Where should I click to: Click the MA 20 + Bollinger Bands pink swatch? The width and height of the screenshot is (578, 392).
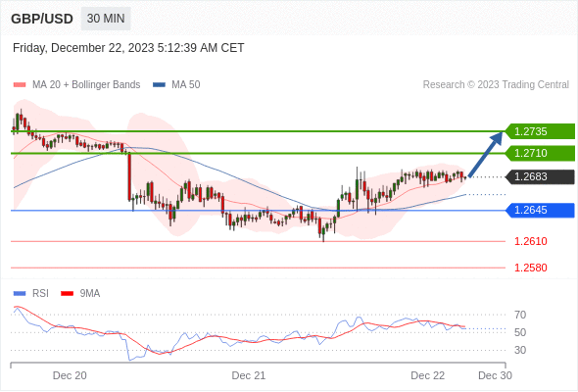pyautogui.click(x=20, y=85)
